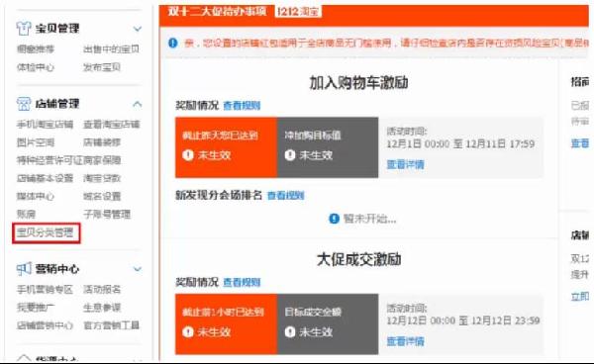The width and height of the screenshot is (594, 364).
Task: Open 查看详情 under the 12月12日 activity time
Action: [405, 341]
